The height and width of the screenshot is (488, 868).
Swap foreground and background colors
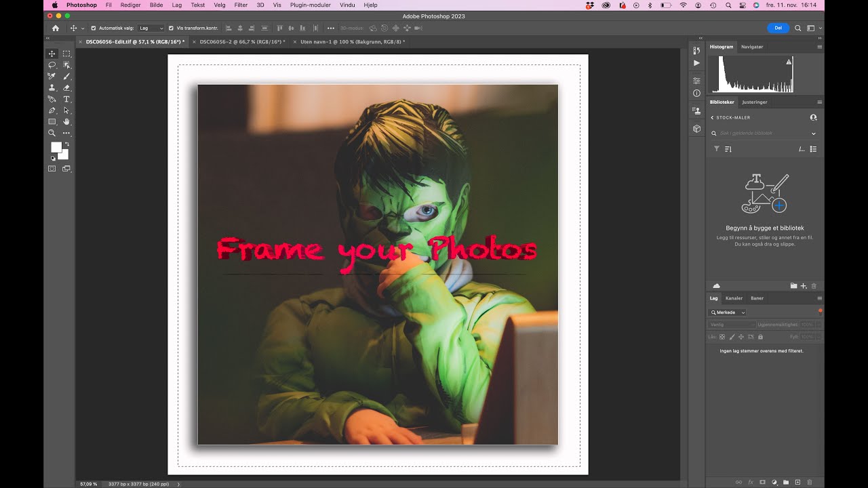point(66,144)
